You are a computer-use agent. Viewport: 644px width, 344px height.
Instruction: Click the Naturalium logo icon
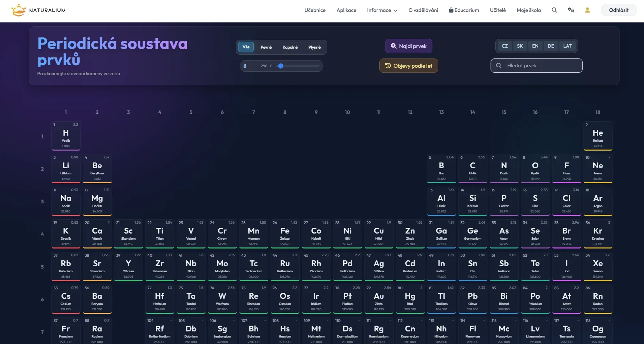click(19, 10)
